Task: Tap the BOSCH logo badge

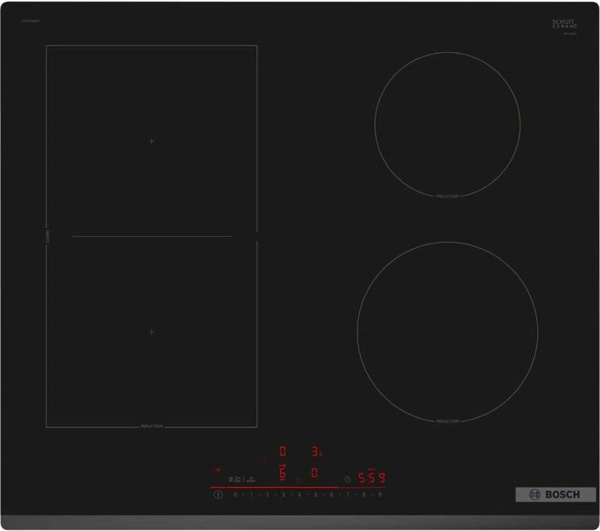Action: click(556, 494)
